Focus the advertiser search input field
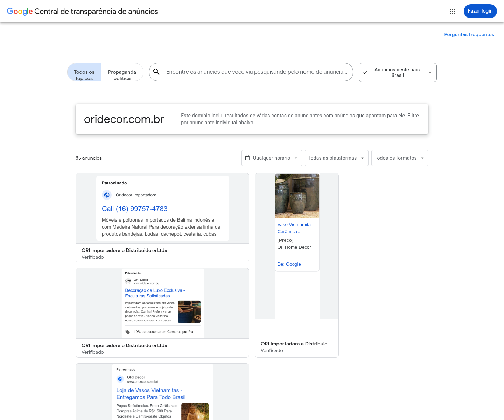 click(257, 72)
